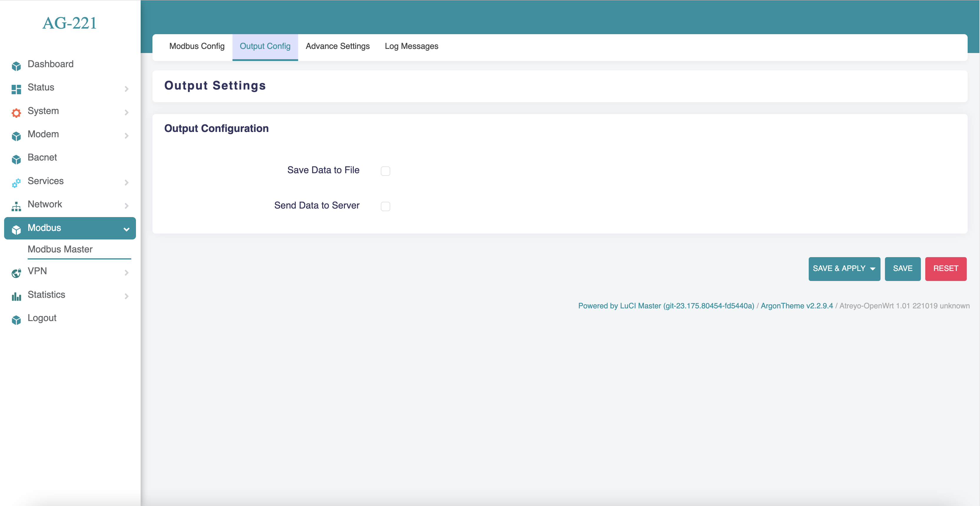This screenshot has width=980, height=506.
Task: Click the Status grid icon
Action: coord(16,89)
